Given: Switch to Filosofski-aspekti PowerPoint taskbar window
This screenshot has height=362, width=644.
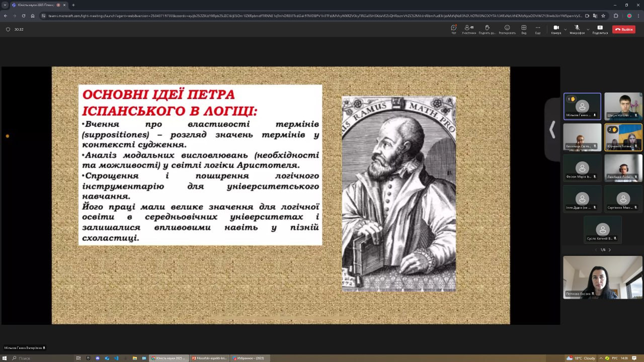Looking at the screenshot, I should [x=210, y=358].
